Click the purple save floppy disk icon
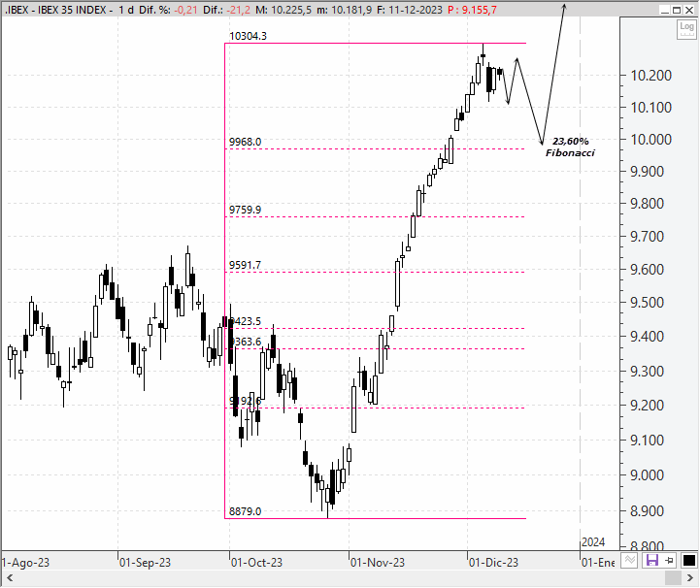 [652, 560]
